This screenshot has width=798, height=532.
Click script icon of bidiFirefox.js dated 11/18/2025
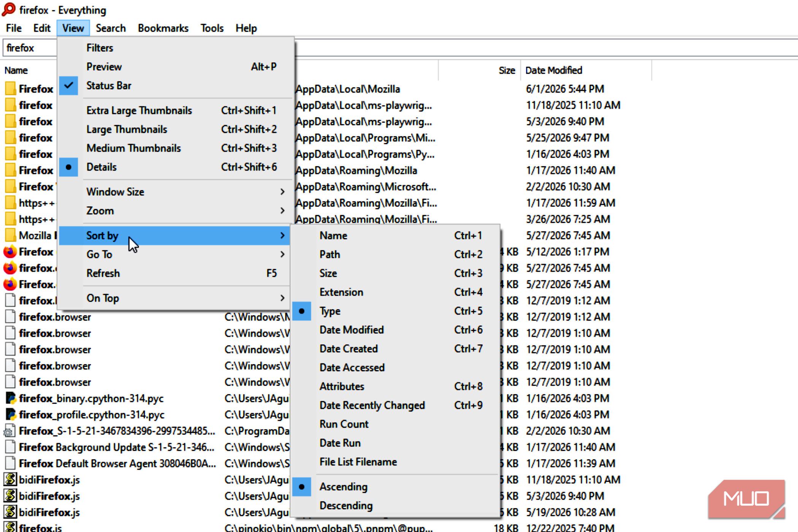coord(10,480)
